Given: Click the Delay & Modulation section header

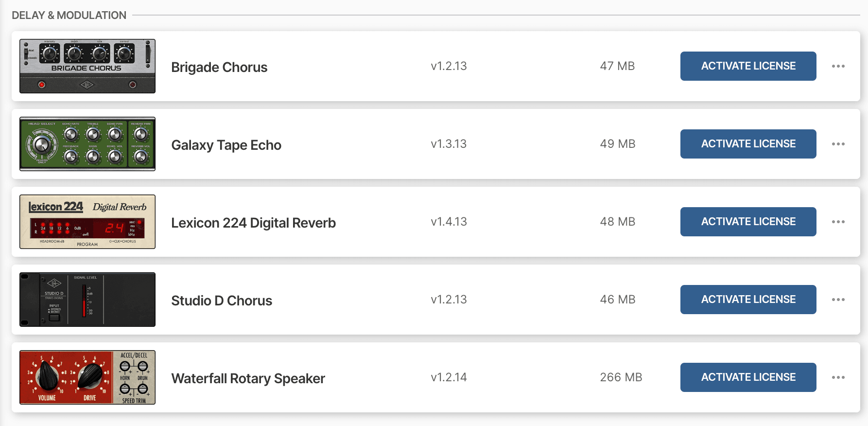Looking at the screenshot, I should pos(69,15).
